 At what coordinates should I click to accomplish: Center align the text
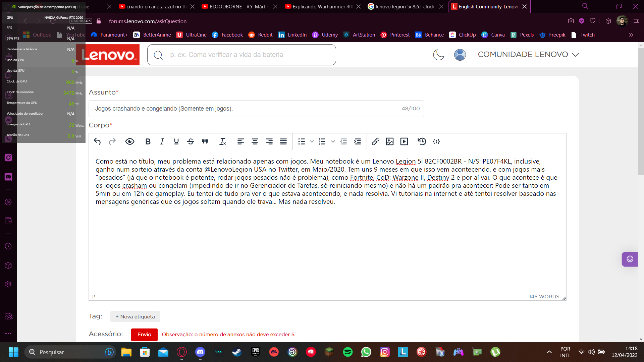pos(255,141)
